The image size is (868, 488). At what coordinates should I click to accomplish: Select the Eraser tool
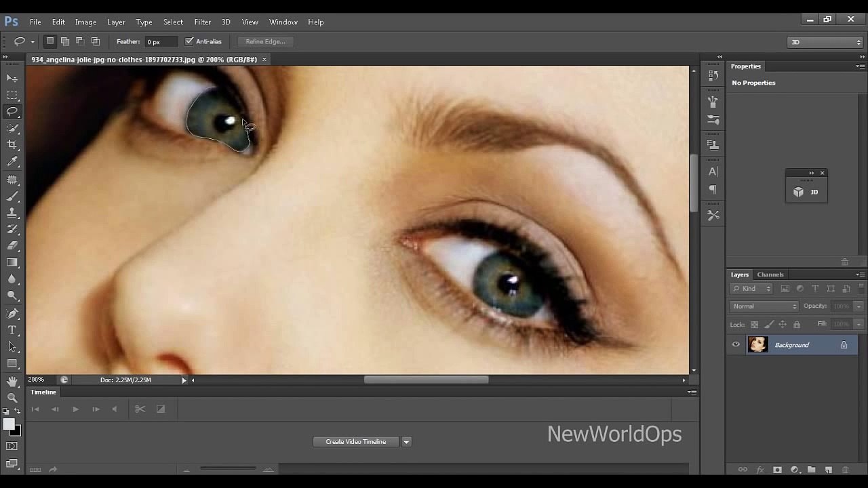12,246
